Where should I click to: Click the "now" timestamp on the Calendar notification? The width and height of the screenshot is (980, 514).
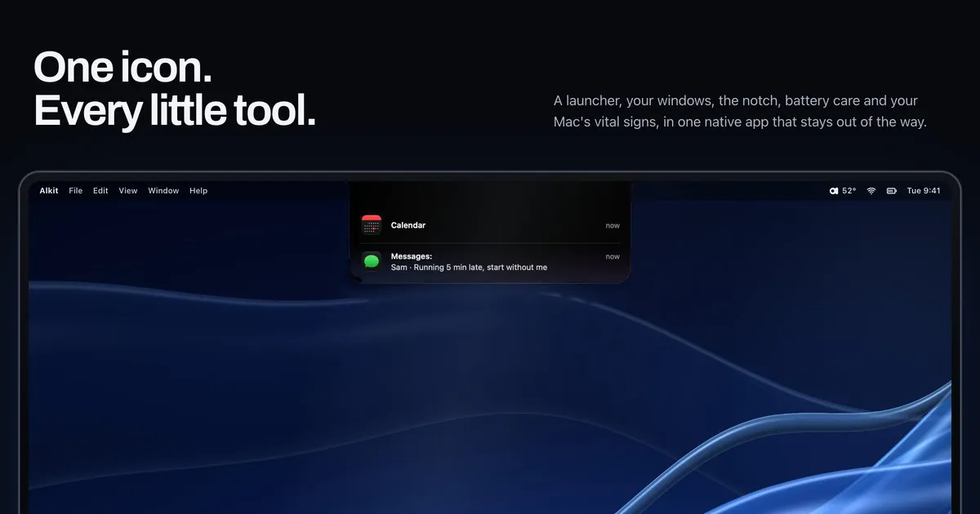(612, 225)
